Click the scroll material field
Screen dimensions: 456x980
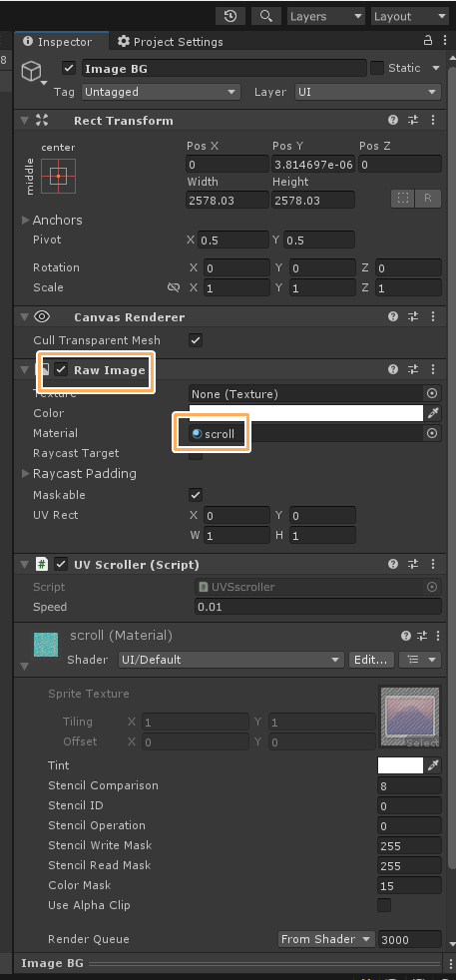click(306, 433)
